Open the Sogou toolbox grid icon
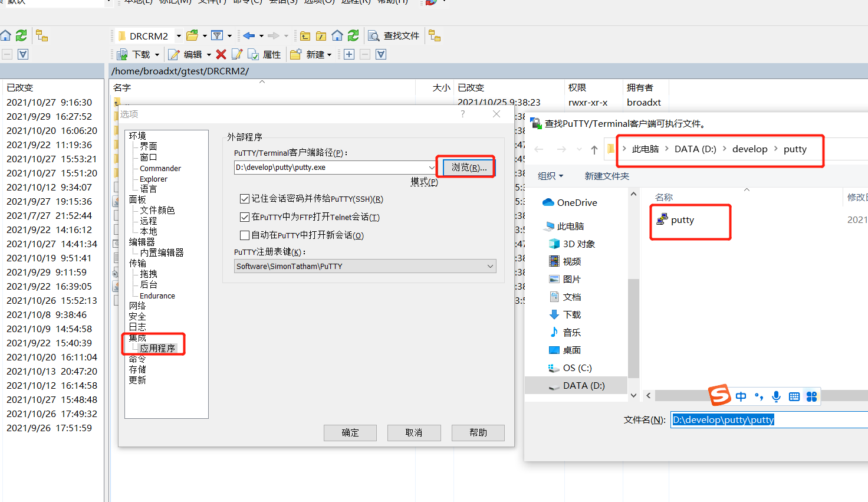The width and height of the screenshot is (868, 502). (x=812, y=396)
